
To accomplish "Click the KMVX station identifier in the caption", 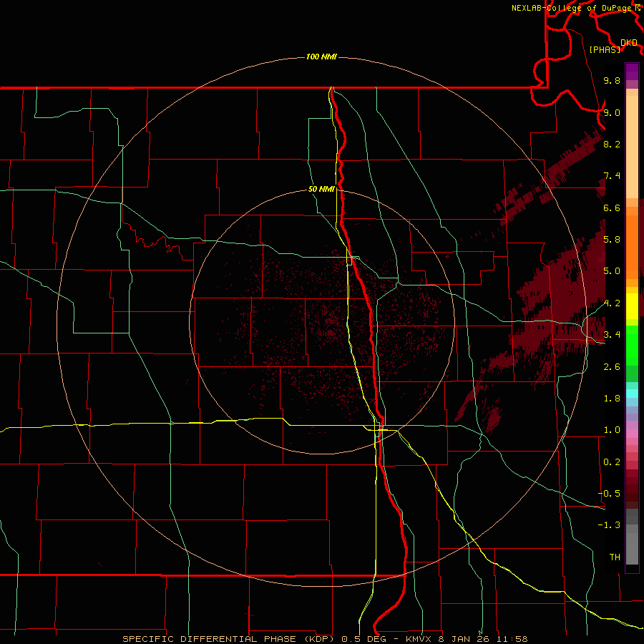I will click(419, 639).
